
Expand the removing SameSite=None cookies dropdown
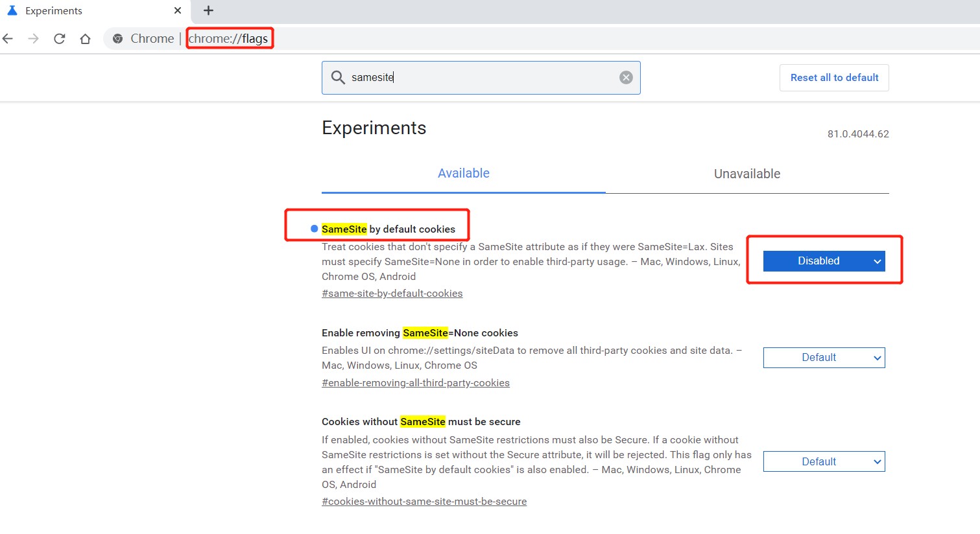[x=824, y=358]
